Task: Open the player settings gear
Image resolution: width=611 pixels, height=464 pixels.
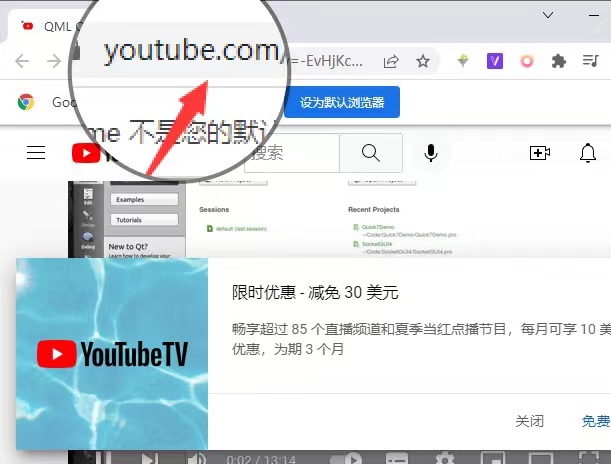Action: click(x=445, y=459)
